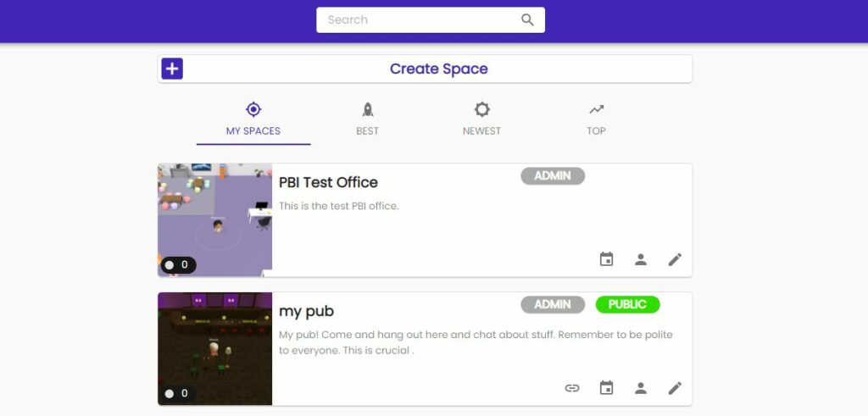Open calendar icon for PBI Test Office
Viewport: 868px width, 416px height.
[606, 259]
